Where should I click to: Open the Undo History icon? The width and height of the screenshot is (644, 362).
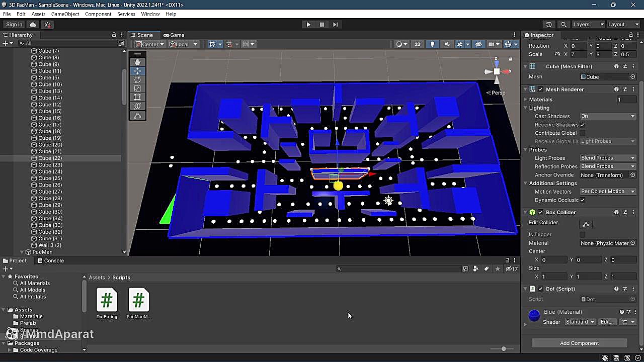[549, 24]
